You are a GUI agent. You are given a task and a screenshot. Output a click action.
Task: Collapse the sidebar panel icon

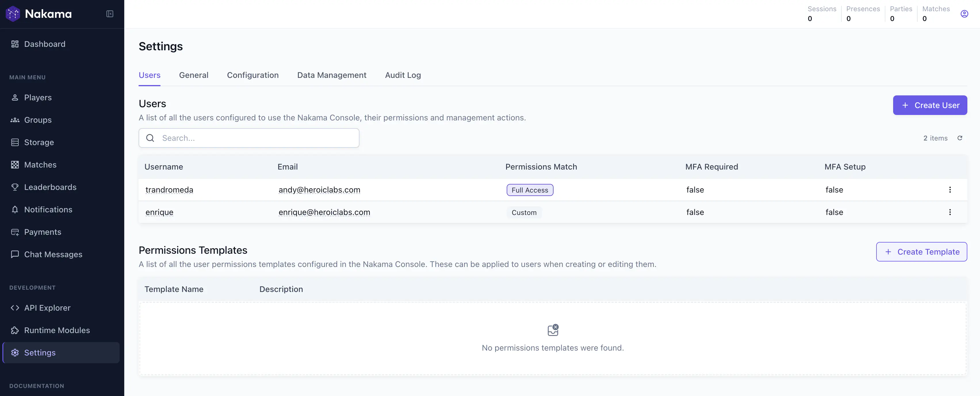click(110, 14)
